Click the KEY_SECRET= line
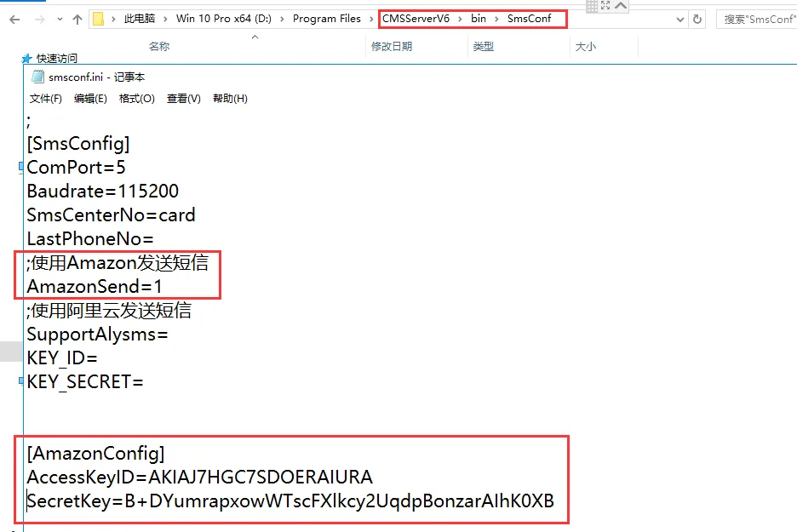797x532 pixels. [85, 381]
